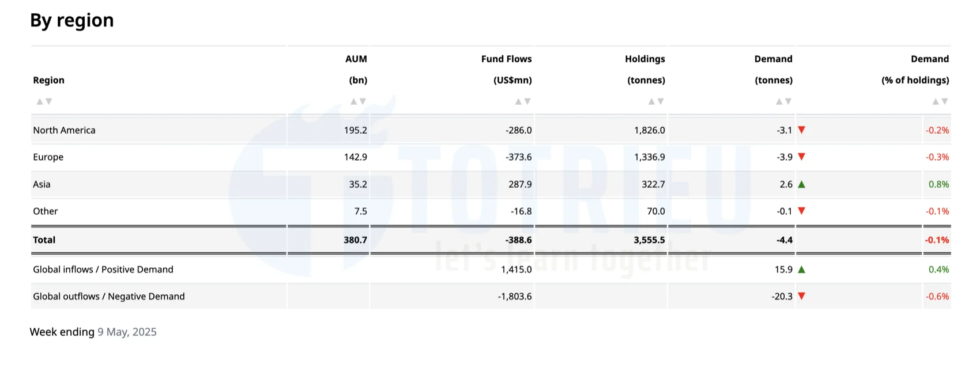This screenshot has height=372, width=980.
Task: Click red down triangle in Europe row
Action: (801, 157)
